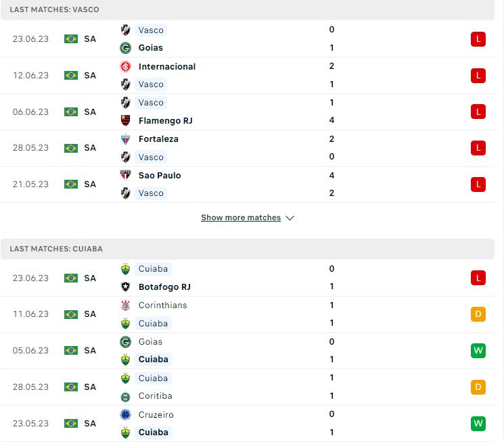
Task: Click the Coritiba club crest
Action: click(125, 397)
